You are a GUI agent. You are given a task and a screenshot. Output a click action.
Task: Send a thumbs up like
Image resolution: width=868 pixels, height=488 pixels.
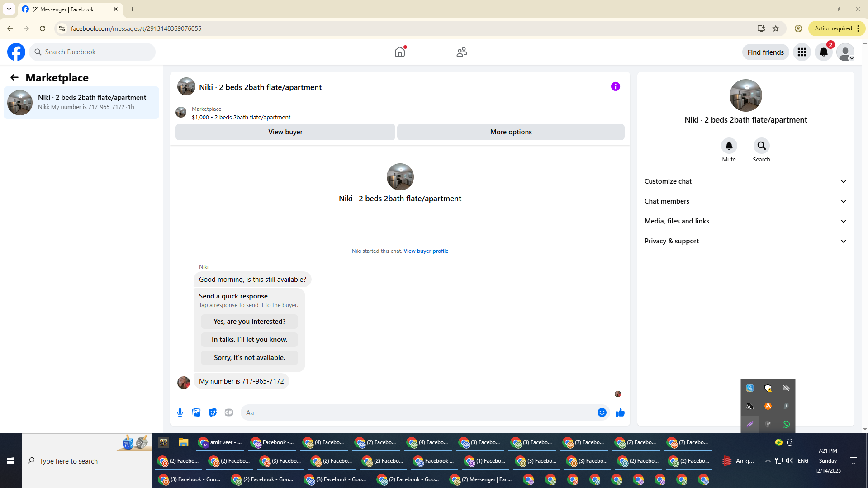(x=620, y=412)
